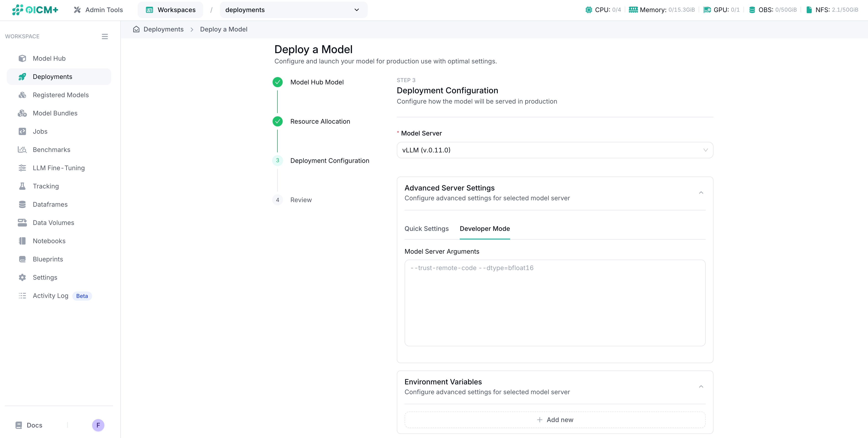
Task: Collapse the Advanced Server Settings section
Action: (701, 193)
